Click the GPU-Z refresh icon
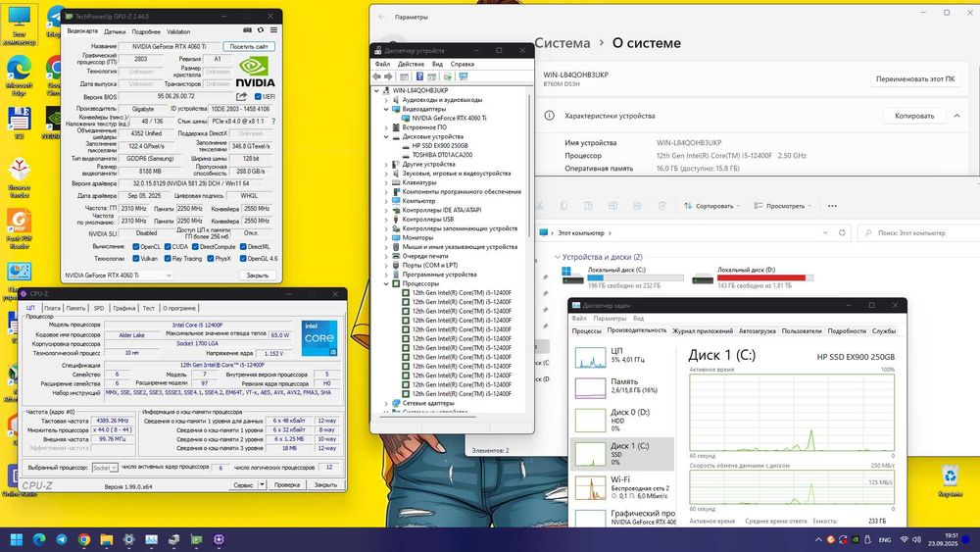Viewport: 980px width, 552px height. click(261, 30)
